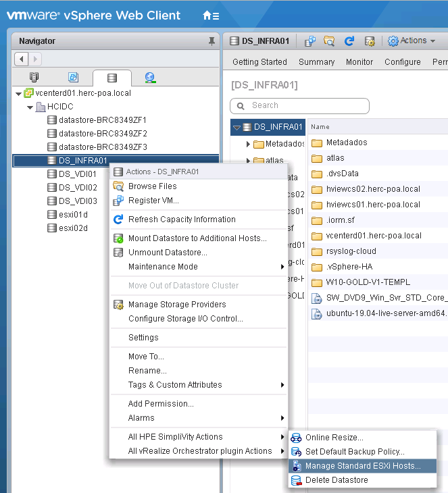Select rsyslog-cloud folder row
The image size is (448, 493).
[378, 251]
